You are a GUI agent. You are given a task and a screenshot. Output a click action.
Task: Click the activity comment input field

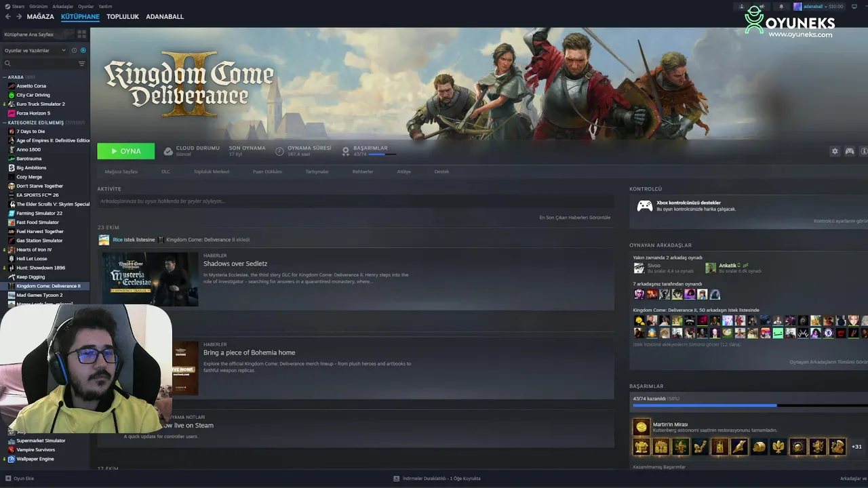click(x=355, y=201)
